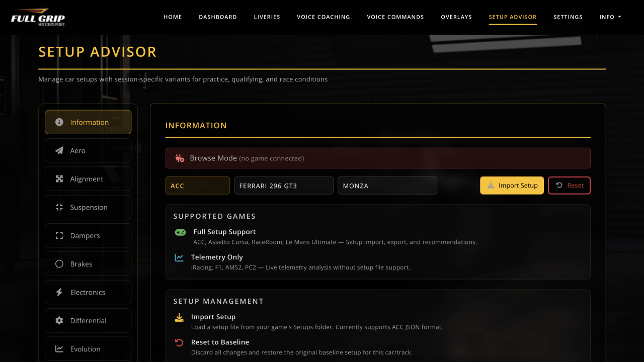Open the Voice Coaching page

click(324, 17)
